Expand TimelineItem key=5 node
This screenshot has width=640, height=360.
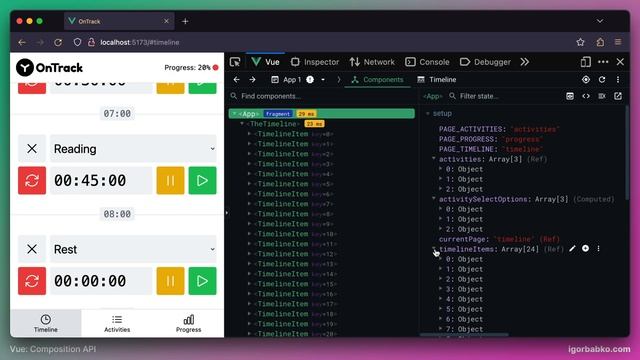point(249,184)
